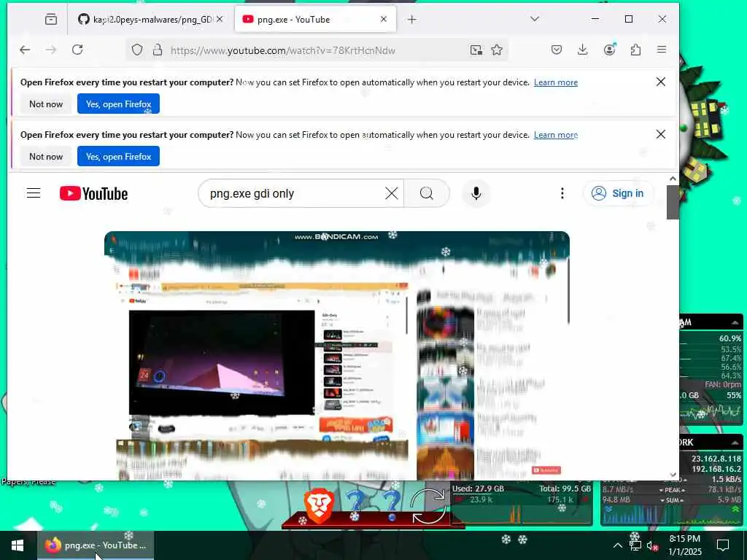Viewport: 747px width, 560px height.
Task: Click the circular refresh arrows dock icon
Action: point(427,506)
